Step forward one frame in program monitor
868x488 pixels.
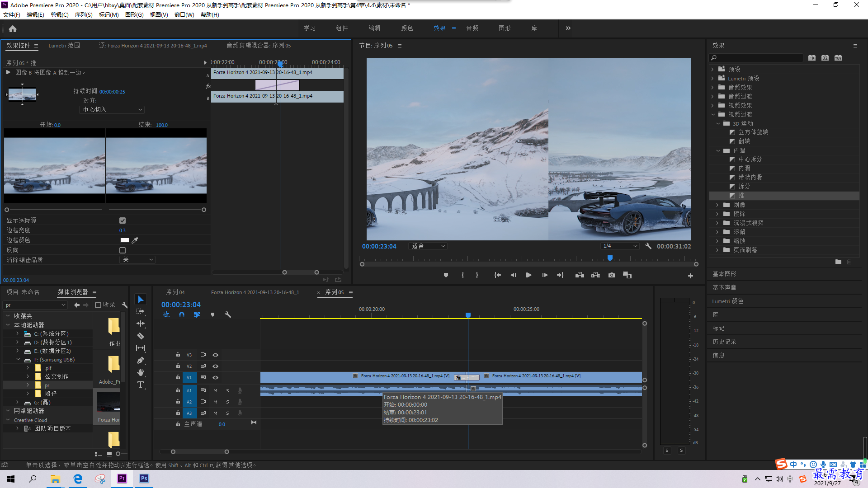click(545, 275)
